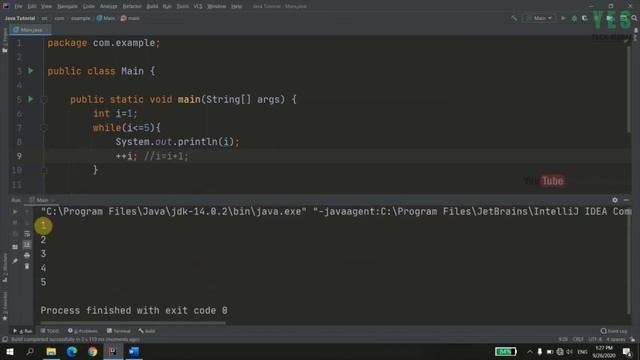Open the Edit menu
Viewport: 640px width, 360px height.
click(32, 7)
